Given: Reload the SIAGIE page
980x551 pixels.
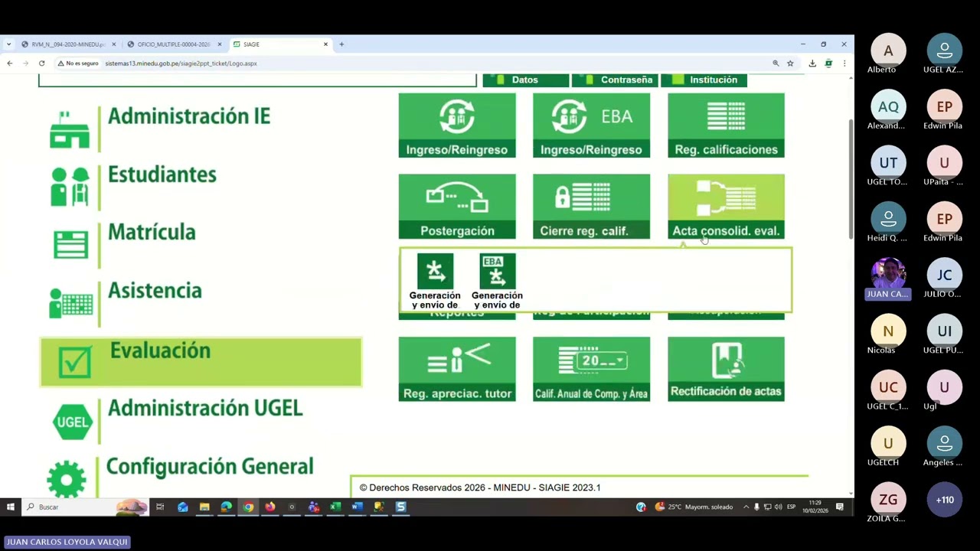Looking at the screenshot, I should pyautogui.click(x=41, y=64).
